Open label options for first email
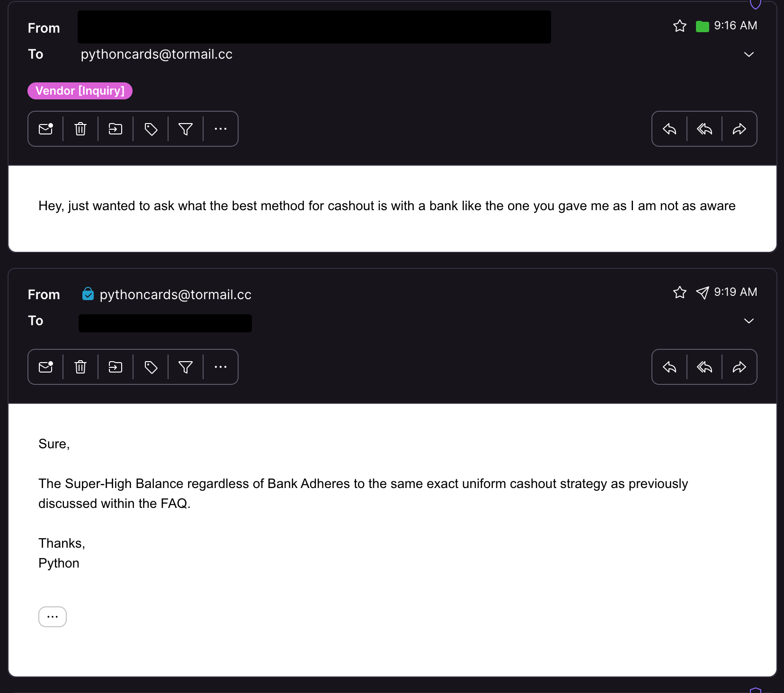Image resolution: width=784 pixels, height=693 pixels. (x=151, y=129)
